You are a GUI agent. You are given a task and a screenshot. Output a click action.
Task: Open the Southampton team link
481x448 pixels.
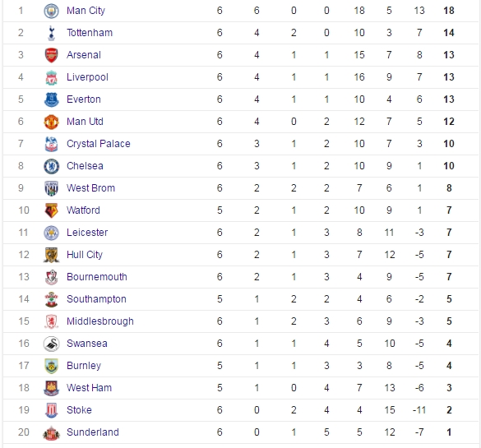coord(97,299)
